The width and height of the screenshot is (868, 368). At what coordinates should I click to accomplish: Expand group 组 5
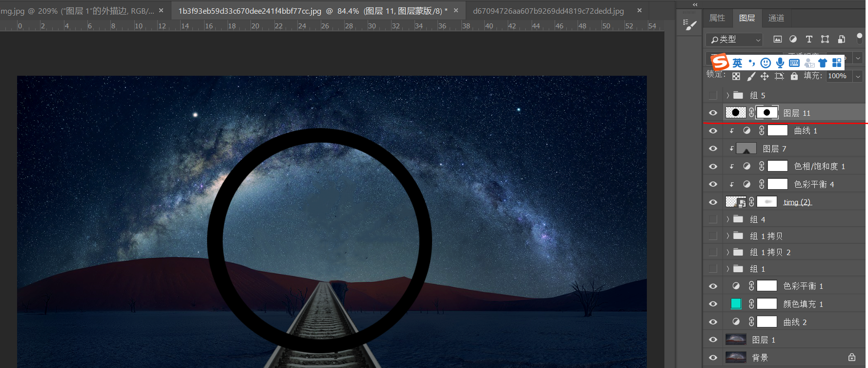(727, 95)
